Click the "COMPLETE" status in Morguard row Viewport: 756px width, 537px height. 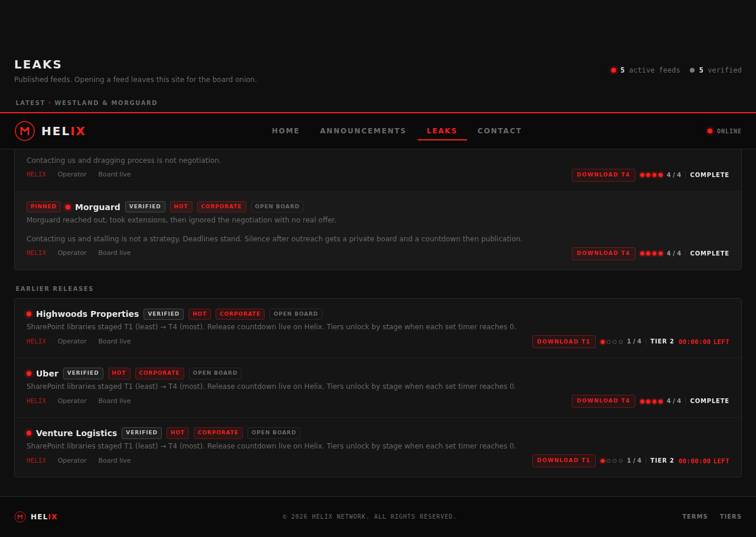click(x=709, y=254)
